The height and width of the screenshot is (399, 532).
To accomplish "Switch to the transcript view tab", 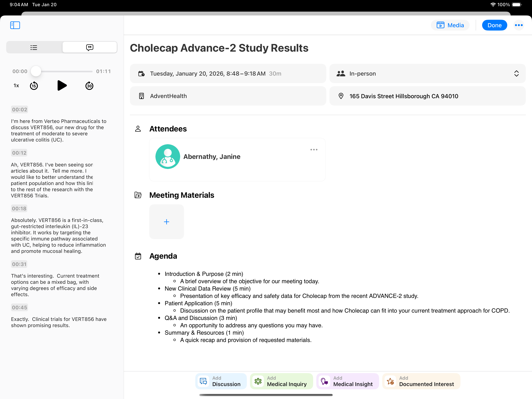I will tap(90, 47).
